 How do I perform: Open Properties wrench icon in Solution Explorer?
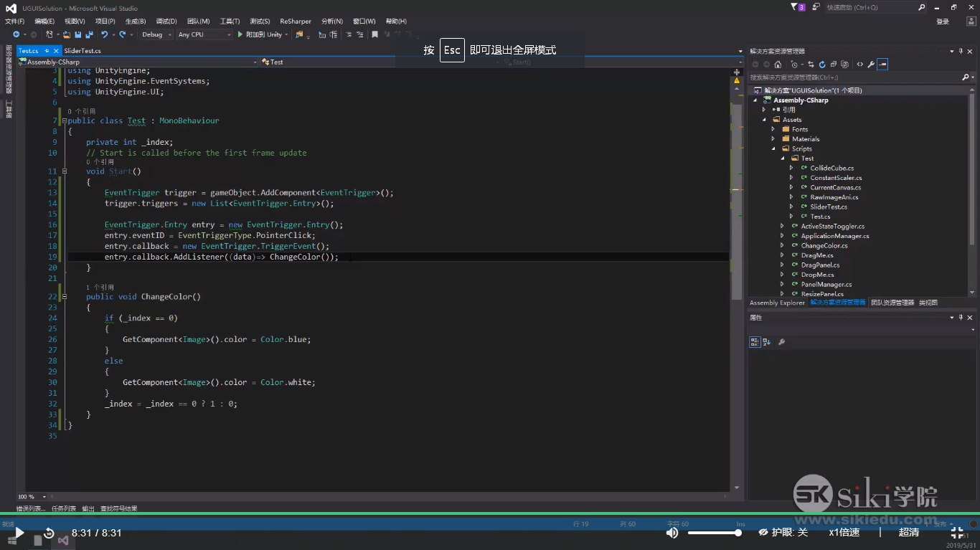pyautogui.click(x=871, y=65)
